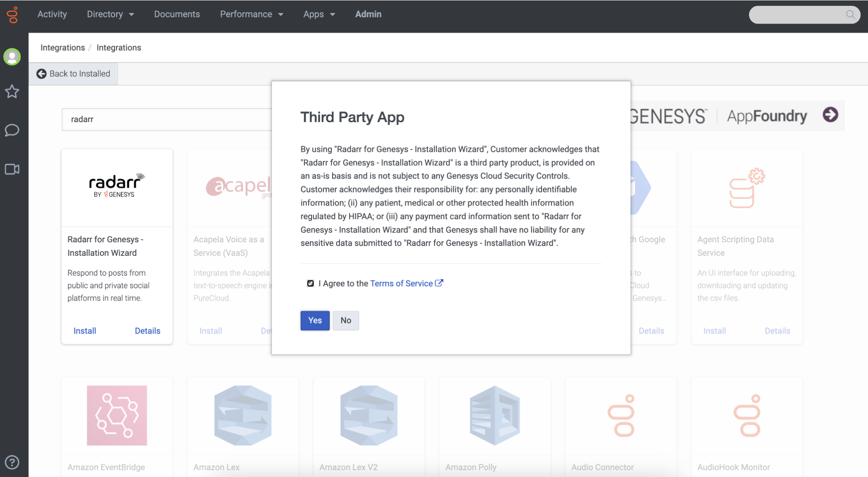The height and width of the screenshot is (477, 868).
Task: Select the Amazon Polly integration icon
Action: [494, 416]
